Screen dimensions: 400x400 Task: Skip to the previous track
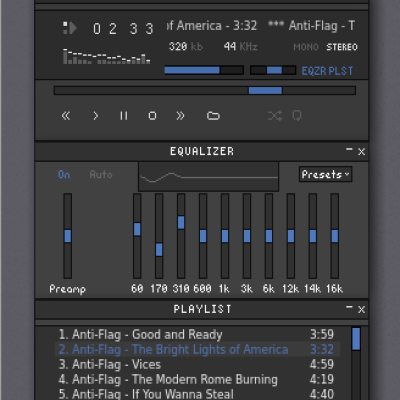[66, 116]
